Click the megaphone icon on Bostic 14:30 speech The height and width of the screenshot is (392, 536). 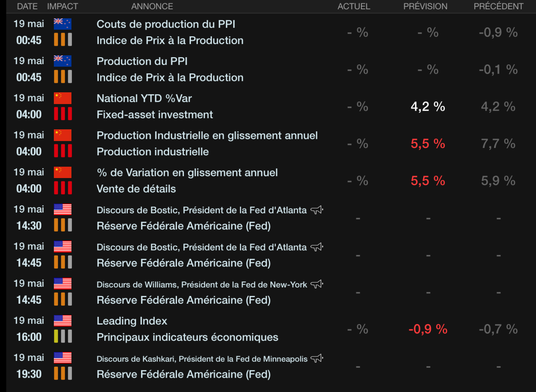pos(317,210)
